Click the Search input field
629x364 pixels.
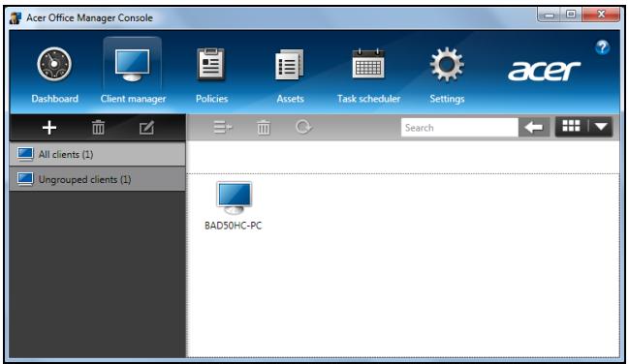coord(459,128)
